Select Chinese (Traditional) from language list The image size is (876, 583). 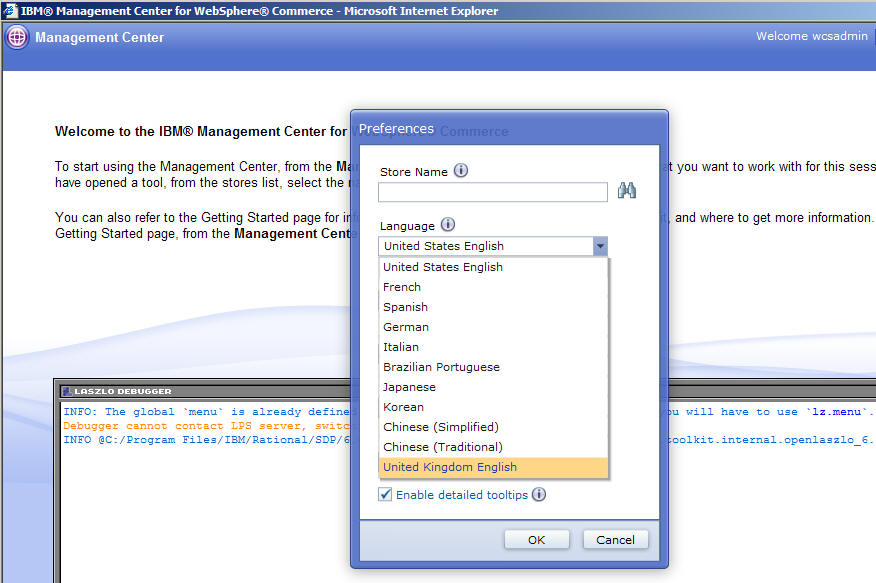click(493, 447)
